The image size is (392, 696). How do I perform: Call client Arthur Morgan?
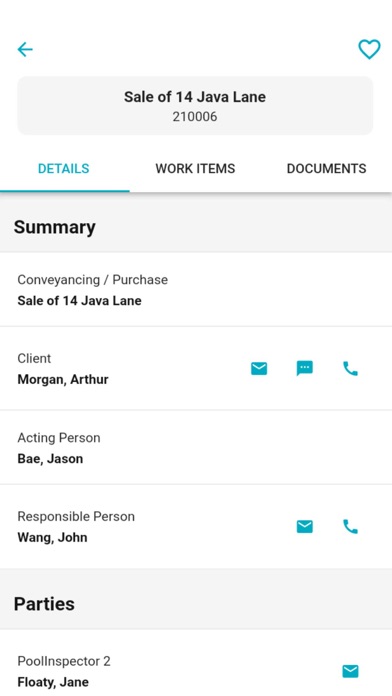point(350,368)
